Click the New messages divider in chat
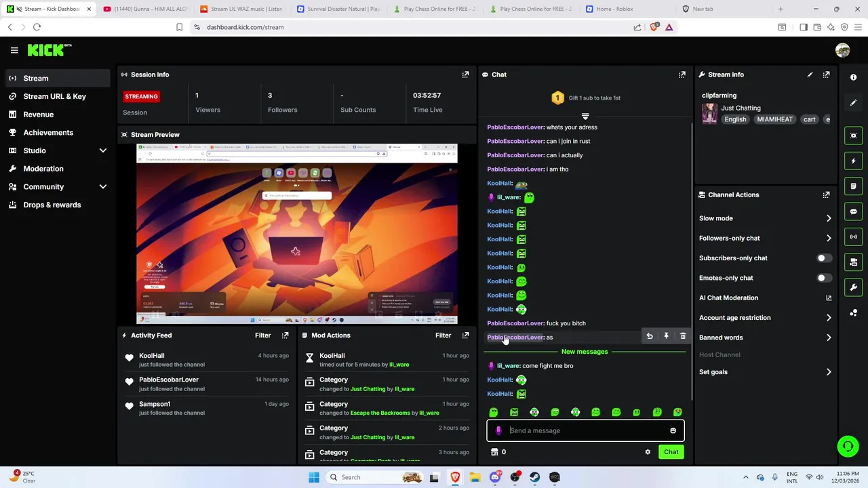868x488 pixels. coord(585,352)
